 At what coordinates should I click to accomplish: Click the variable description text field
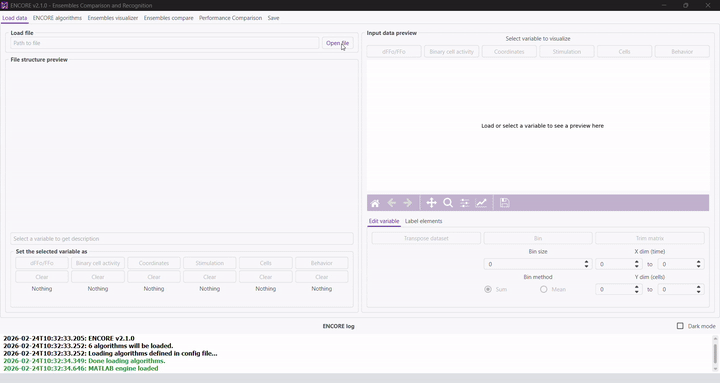point(182,239)
